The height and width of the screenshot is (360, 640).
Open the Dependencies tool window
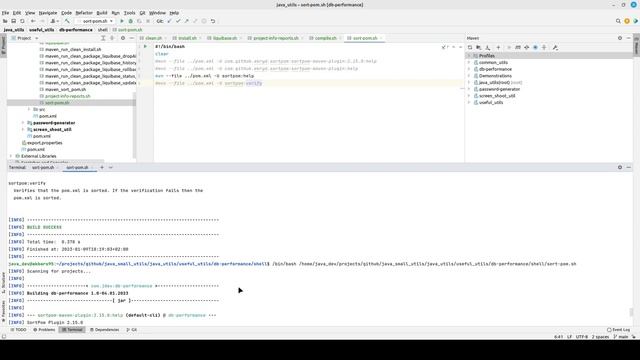pos(104,330)
